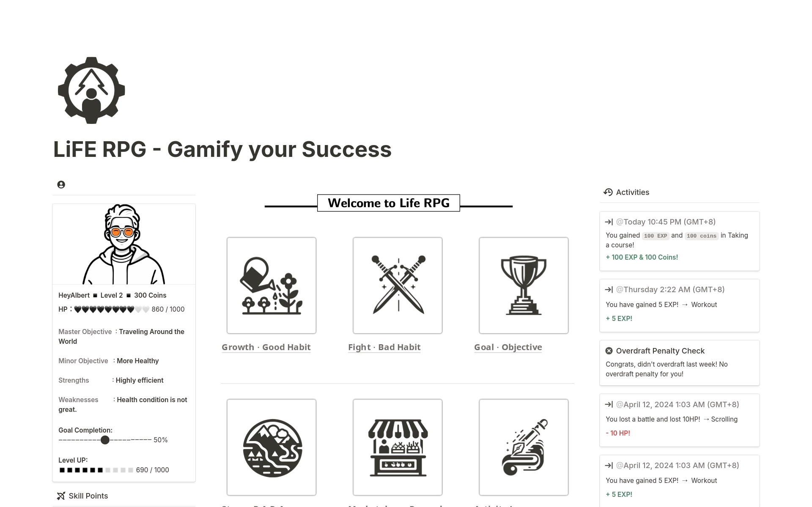The width and height of the screenshot is (812, 507).
Task: Click the Activities panel icon
Action: (x=609, y=192)
